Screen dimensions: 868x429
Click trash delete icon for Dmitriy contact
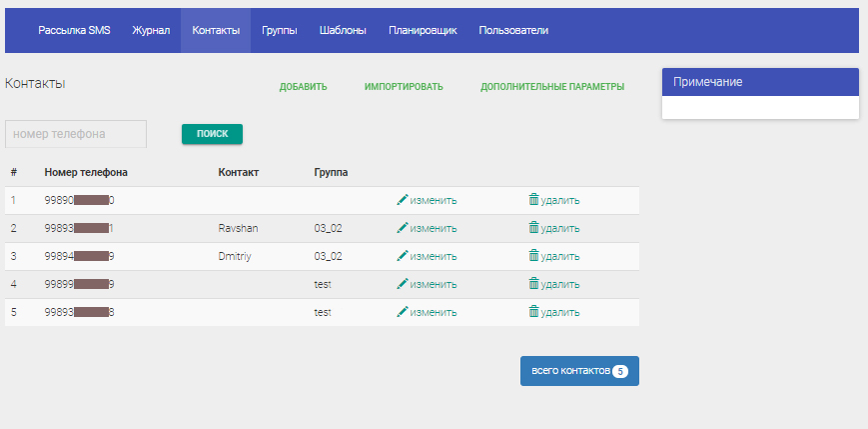pos(533,256)
